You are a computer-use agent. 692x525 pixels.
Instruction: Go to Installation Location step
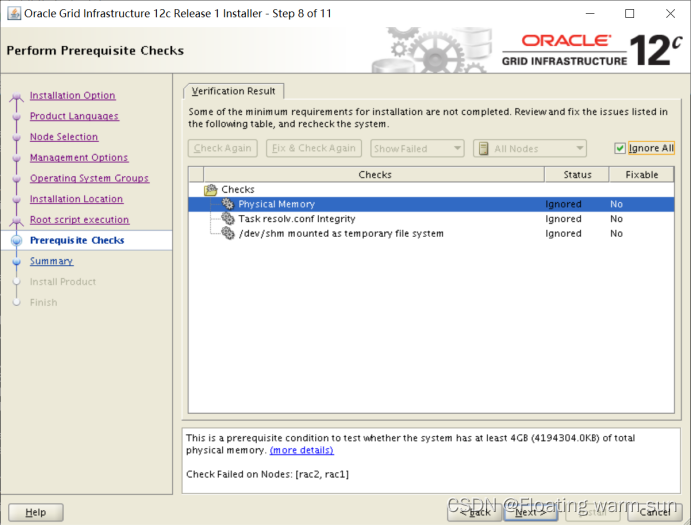click(76, 199)
